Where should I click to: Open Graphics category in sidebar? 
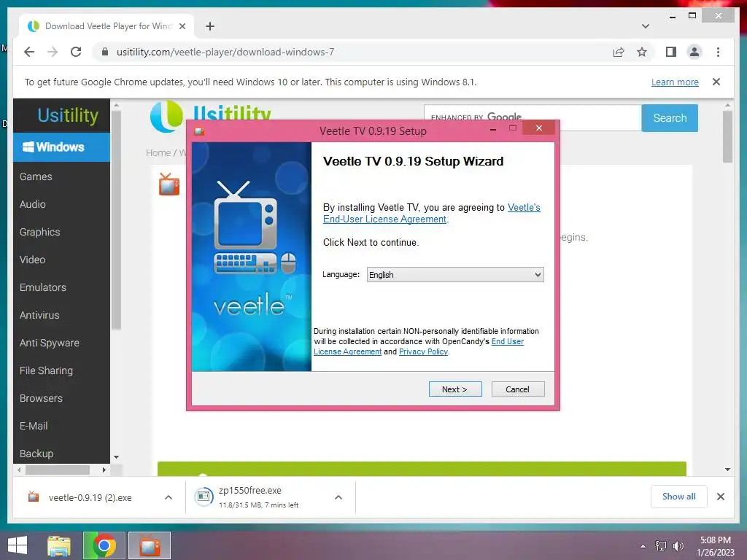click(39, 232)
